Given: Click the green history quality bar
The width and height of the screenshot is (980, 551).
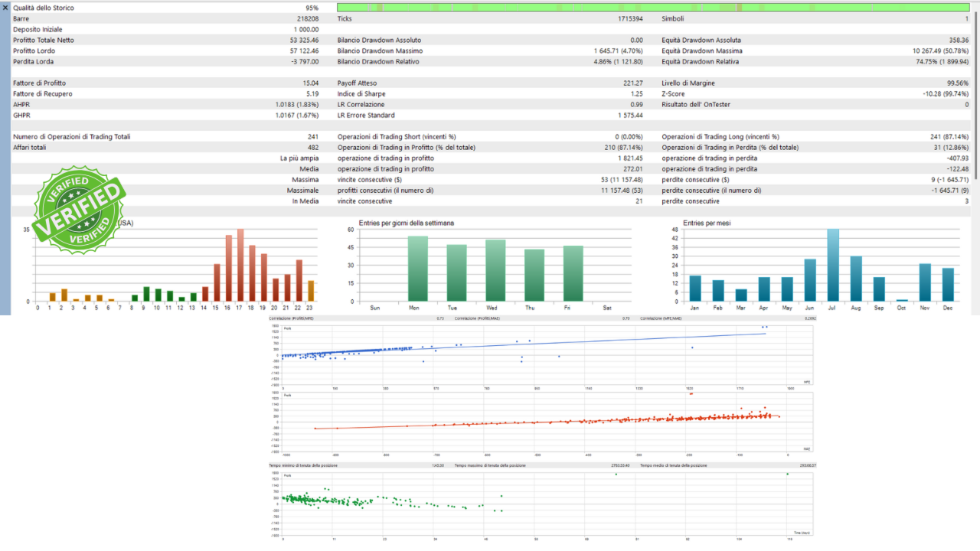Looking at the screenshot, I should 653,8.
